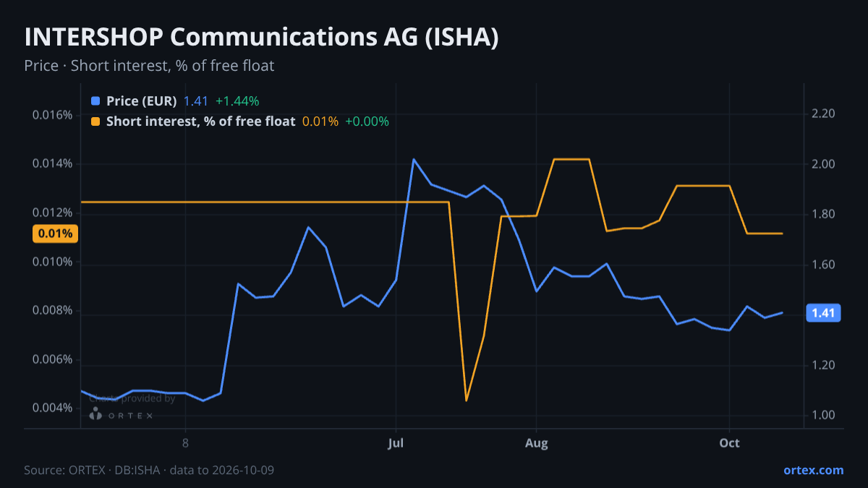
Task: Click the 0.016% left axis label
Action: 52,115
